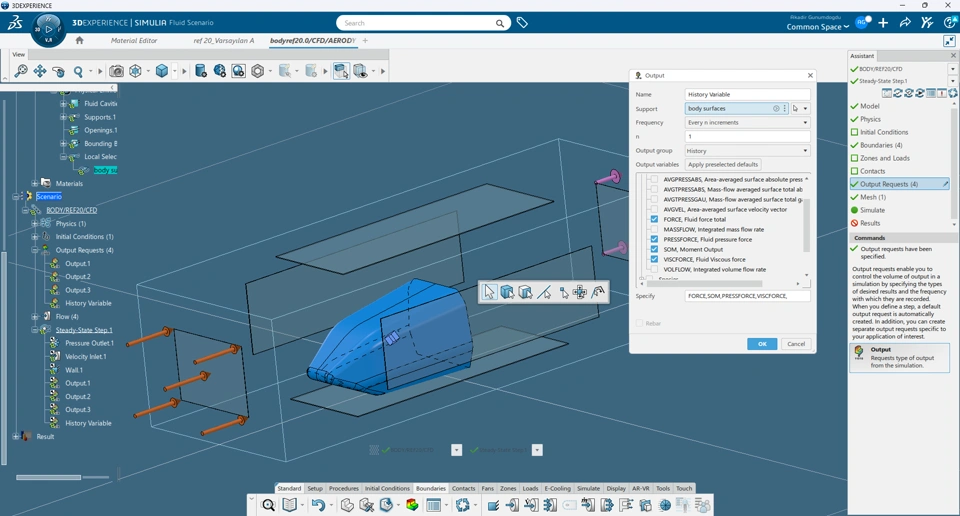Click the table panel icon in bottom toolbar
The width and height of the screenshot is (960, 516).
click(x=433, y=505)
